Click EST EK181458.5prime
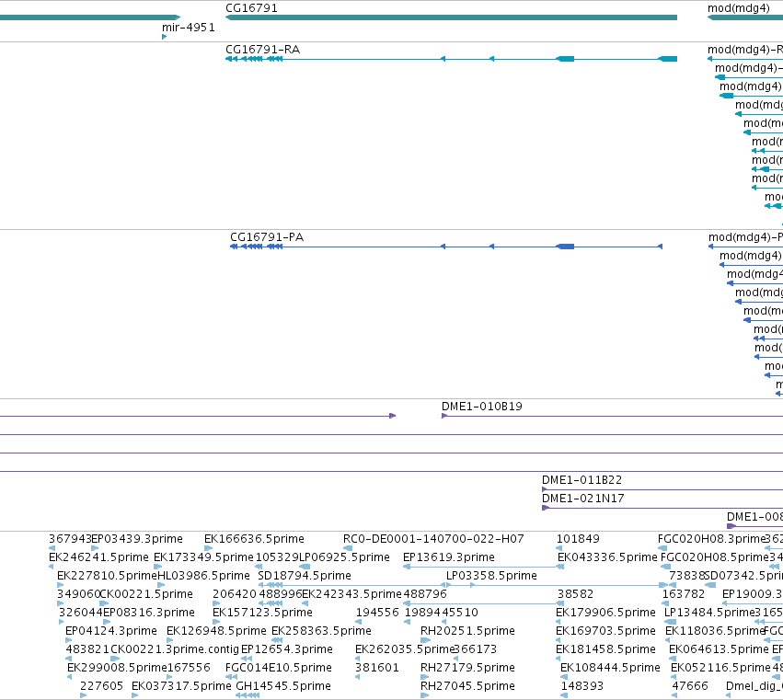Image resolution: width=783 pixels, height=700 pixels. pyautogui.click(x=605, y=649)
